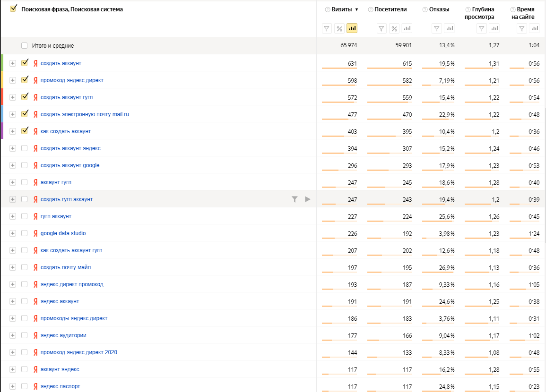Sort by the Отказы column header
Image resolution: width=546 pixels, height=392 pixels.
(x=439, y=9)
